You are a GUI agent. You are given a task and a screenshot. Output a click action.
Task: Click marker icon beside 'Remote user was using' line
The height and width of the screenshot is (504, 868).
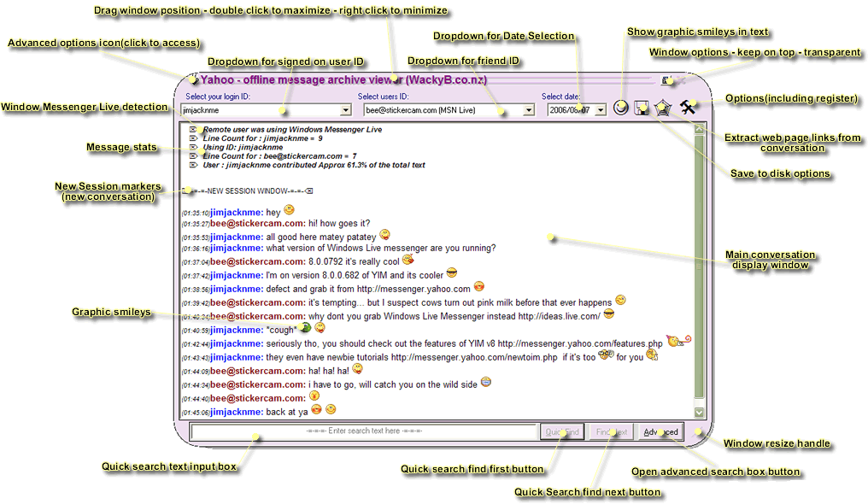[193, 130]
